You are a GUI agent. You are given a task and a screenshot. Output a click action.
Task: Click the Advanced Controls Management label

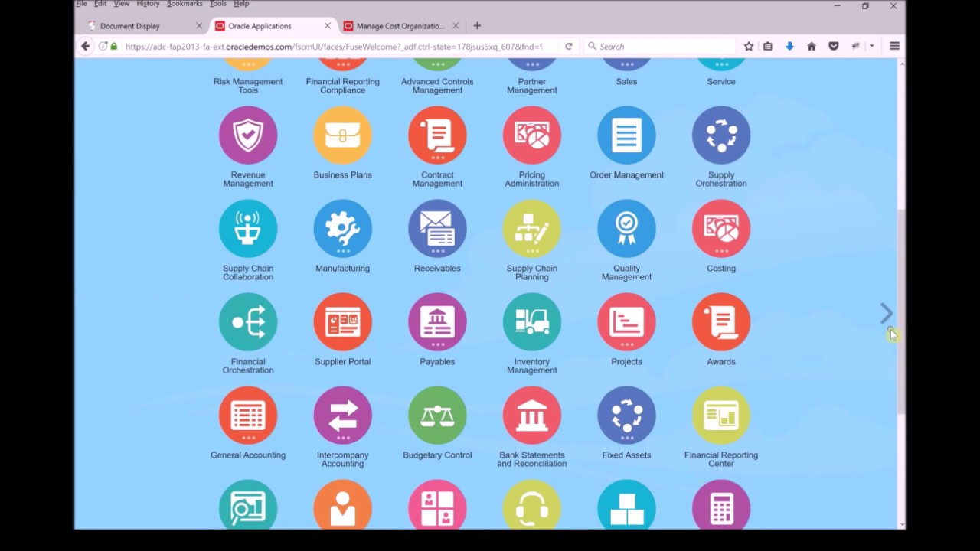[x=437, y=86]
